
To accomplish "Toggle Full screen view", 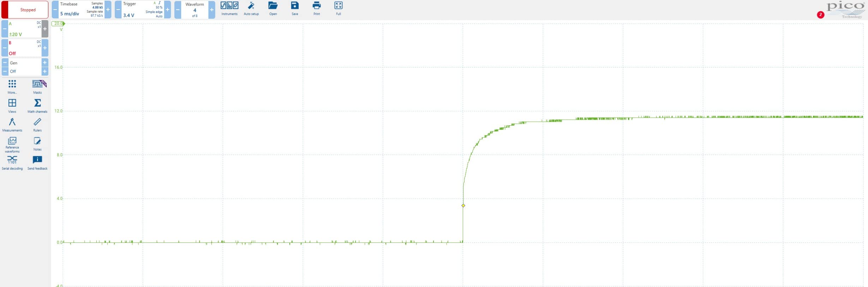I will 338,9.
